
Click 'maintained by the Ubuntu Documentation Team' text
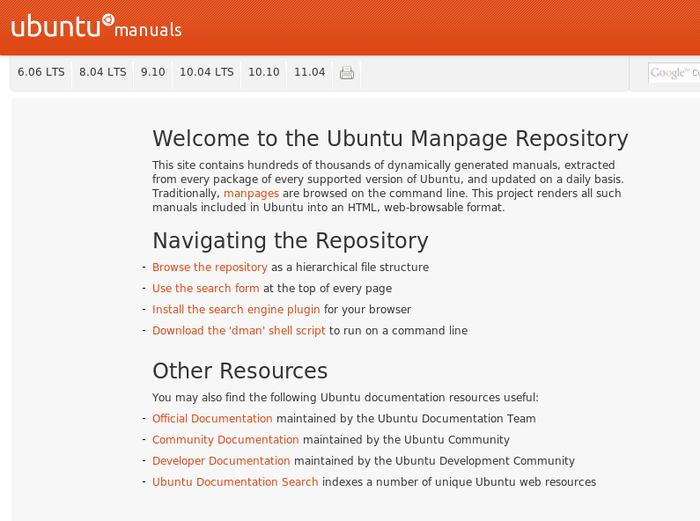pos(406,418)
